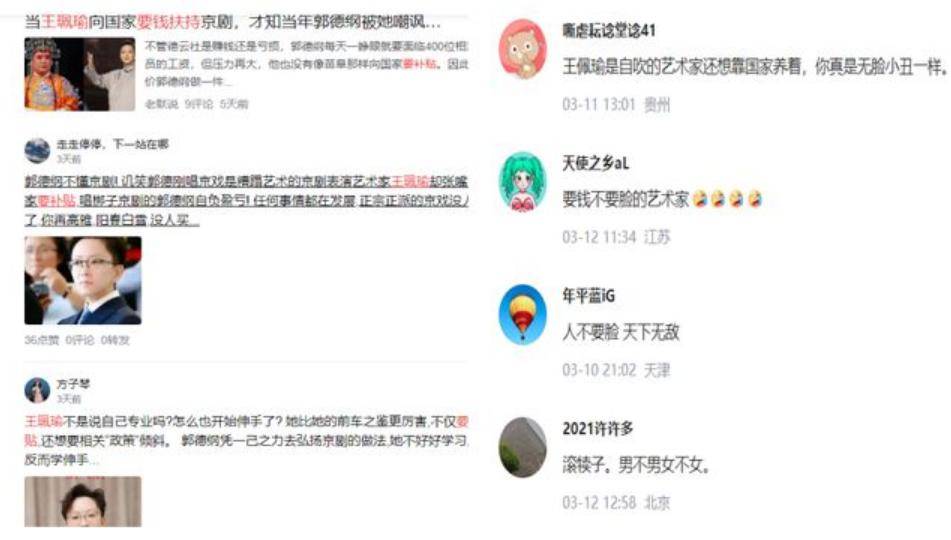Click the 0转发 repost count
Image resolution: width=951 pixels, height=540 pixels.
coord(115,340)
